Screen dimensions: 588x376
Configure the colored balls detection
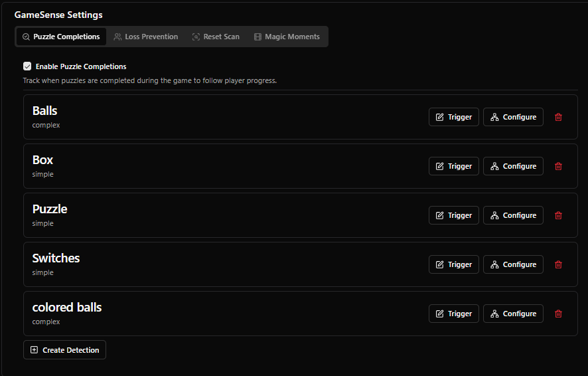513,314
